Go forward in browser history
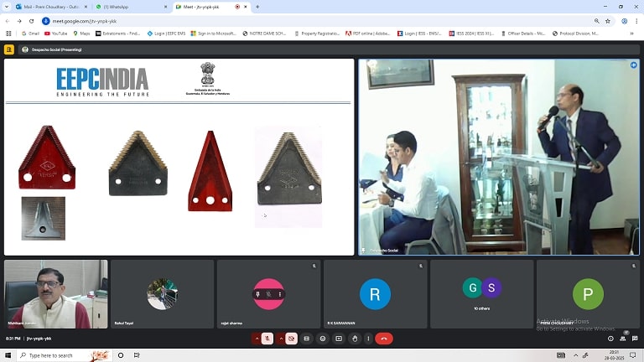Viewport: 644px width, 362px height. pos(19,21)
